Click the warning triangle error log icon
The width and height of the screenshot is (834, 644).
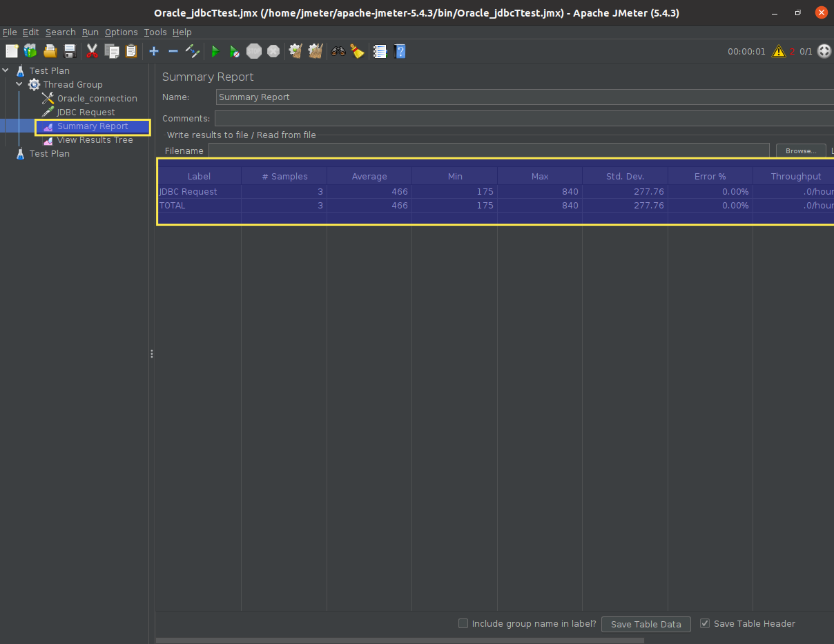779,51
